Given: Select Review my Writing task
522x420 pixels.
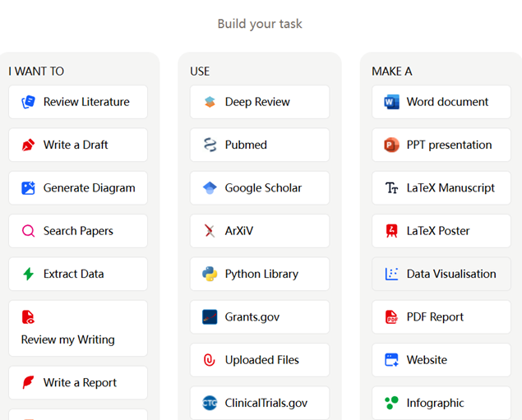Looking at the screenshot, I should (78, 329).
